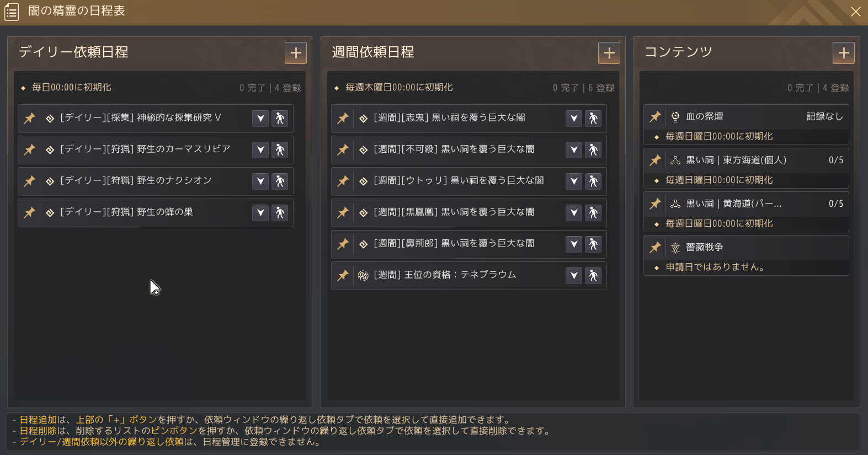
Task: Start navigation for the 王位の資格：テネブラウム quest
Action: click(593, 276)
